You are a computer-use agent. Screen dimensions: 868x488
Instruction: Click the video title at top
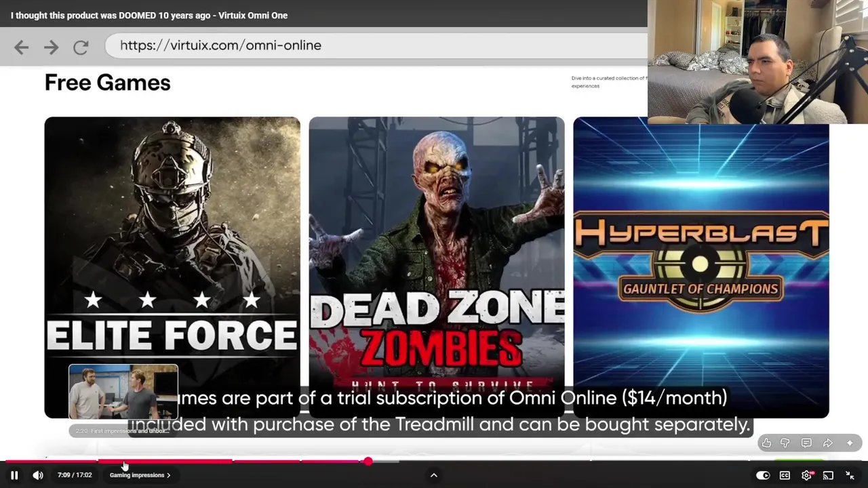pos(149,15)
